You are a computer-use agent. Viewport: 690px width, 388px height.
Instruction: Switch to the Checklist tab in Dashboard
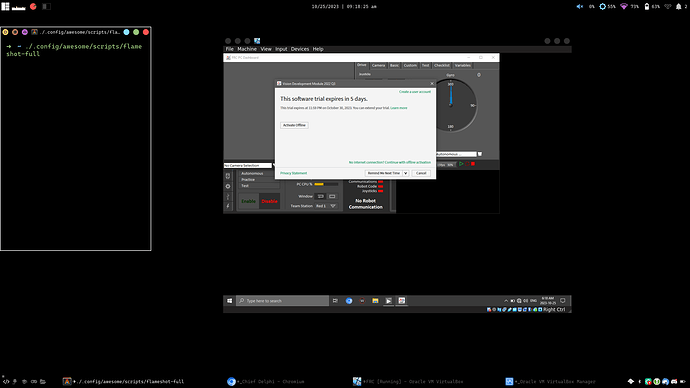pos(442,65)
